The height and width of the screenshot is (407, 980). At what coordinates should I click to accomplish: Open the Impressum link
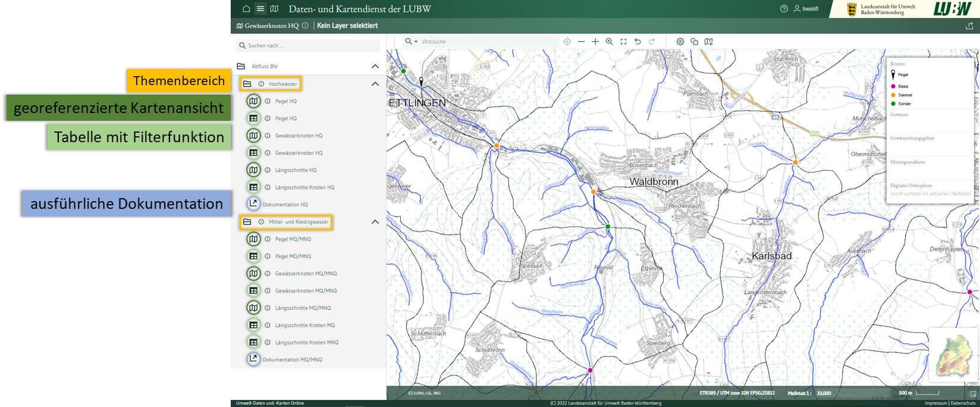click(x=935, y=403)
